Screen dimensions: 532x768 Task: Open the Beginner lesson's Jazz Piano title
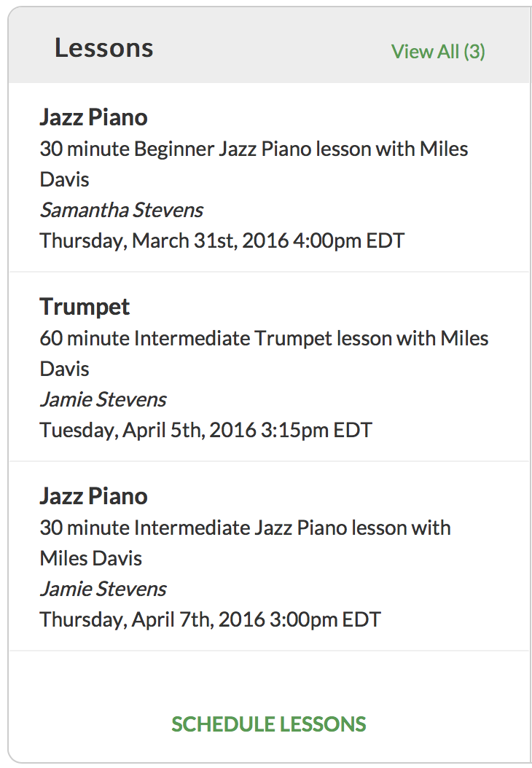[x=93, y=117]
